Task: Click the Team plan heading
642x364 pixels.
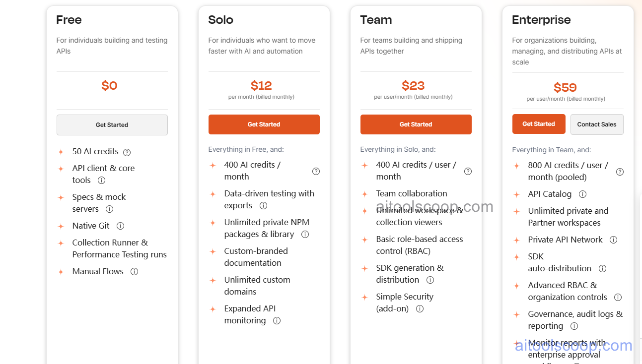Action: (376, 20)
